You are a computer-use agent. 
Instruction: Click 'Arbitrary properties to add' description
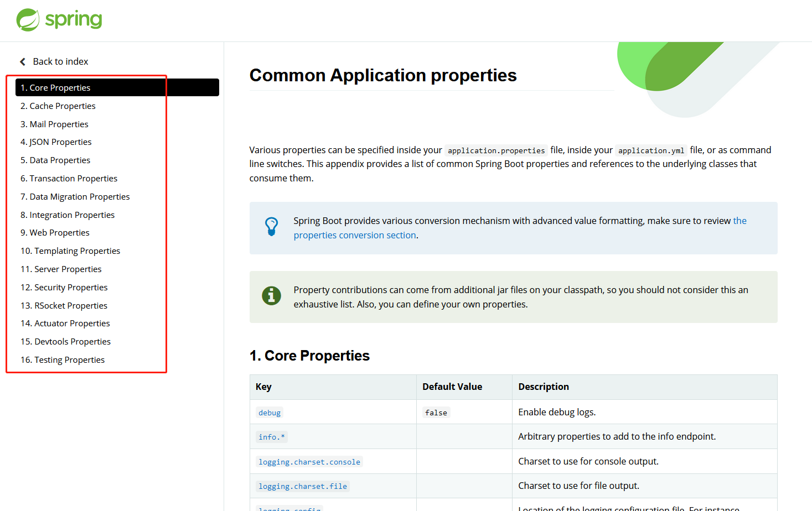[617, 436]
